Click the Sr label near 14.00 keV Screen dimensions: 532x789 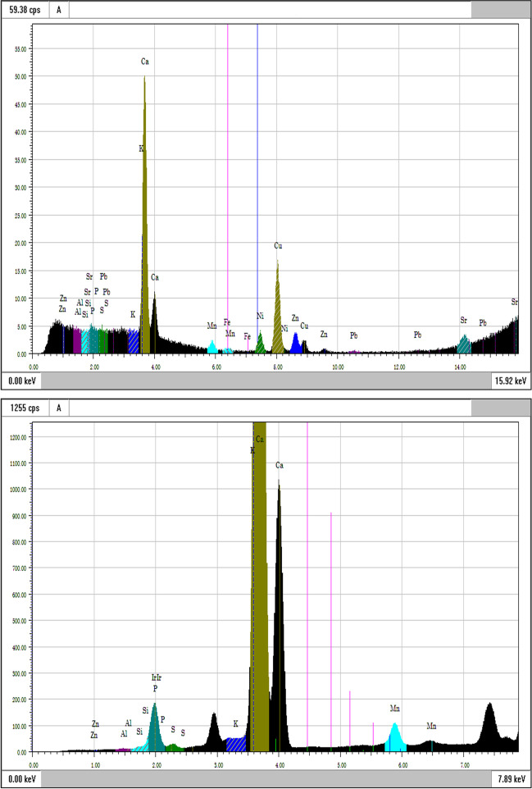[x=464, y=320]
